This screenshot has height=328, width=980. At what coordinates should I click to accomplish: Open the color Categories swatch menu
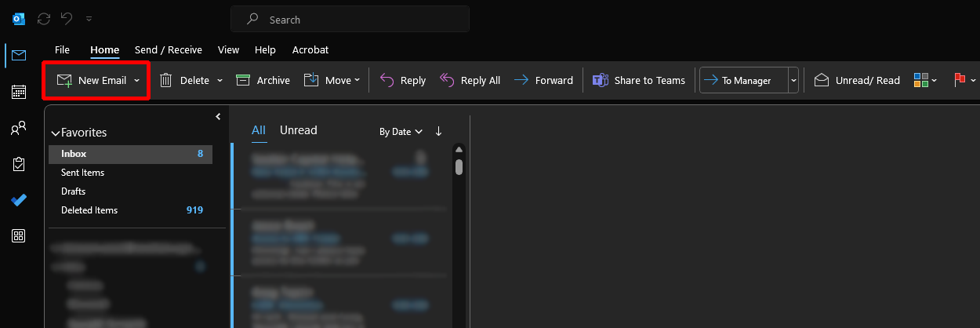pyautogui.click(x=924, y=80)
